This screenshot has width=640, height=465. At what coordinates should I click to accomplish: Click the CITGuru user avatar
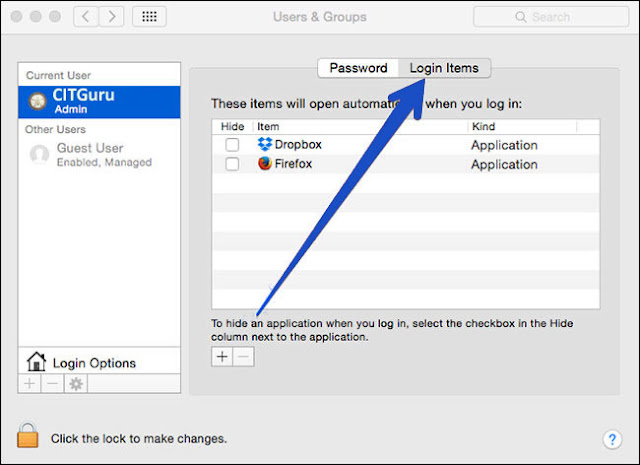click(x=39, y=101)
